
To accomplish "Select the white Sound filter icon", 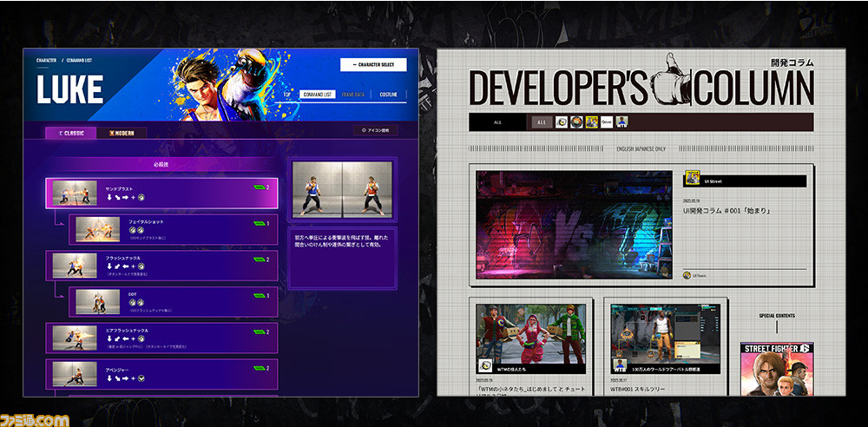I will [x=607, y=122].
